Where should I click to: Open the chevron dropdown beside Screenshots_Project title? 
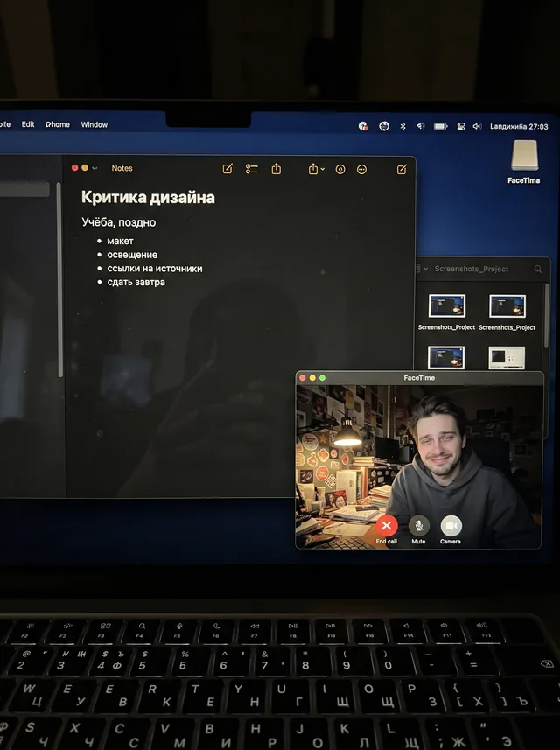click(425, 269)
